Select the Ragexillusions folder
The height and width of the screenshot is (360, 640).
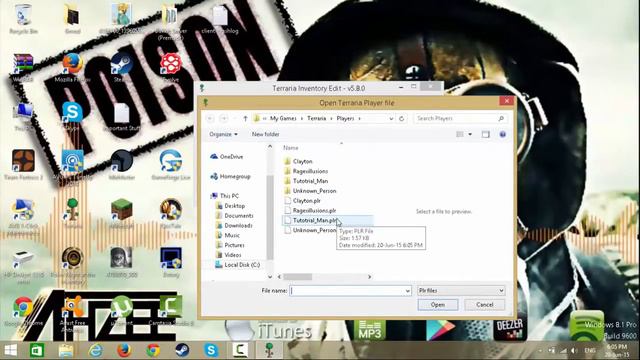pos(306,171)
